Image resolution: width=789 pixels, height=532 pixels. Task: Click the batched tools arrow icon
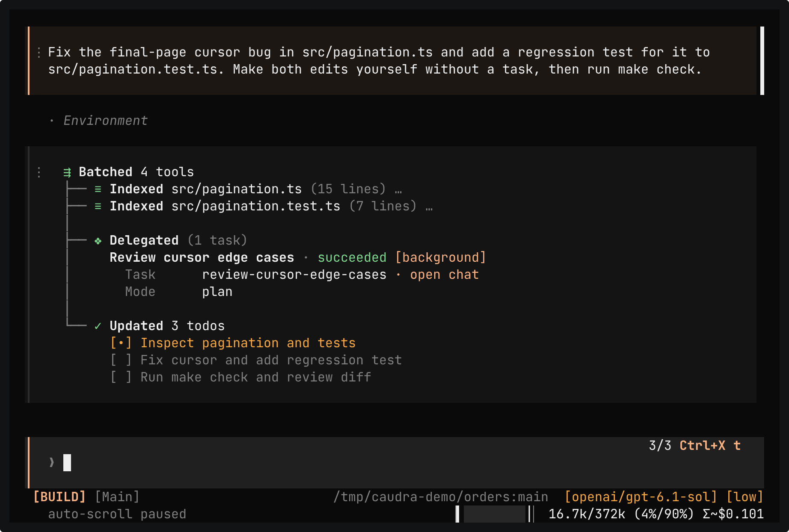coord(67,172)
